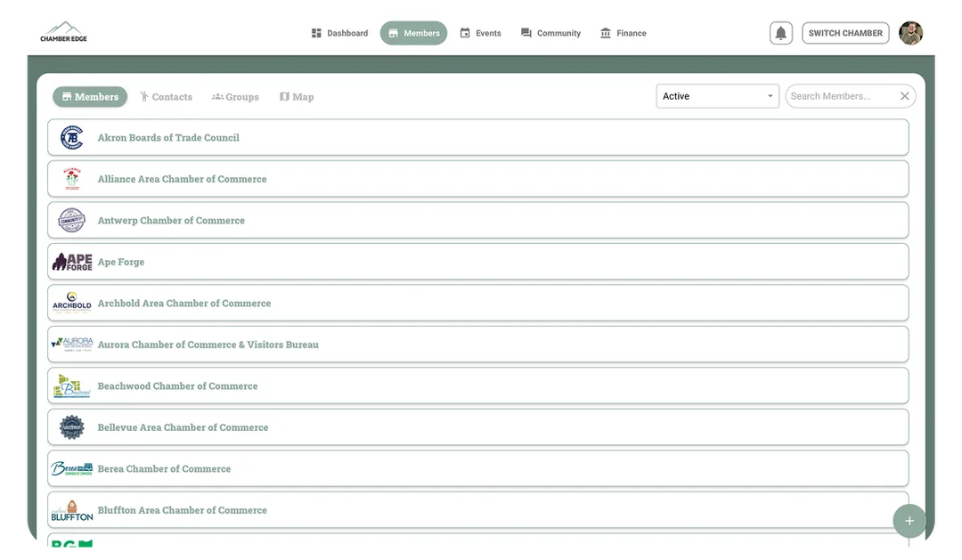
Task: Open Aurora Chamber of Commerce & Visitors Bureau
Action: click(478, 344)
